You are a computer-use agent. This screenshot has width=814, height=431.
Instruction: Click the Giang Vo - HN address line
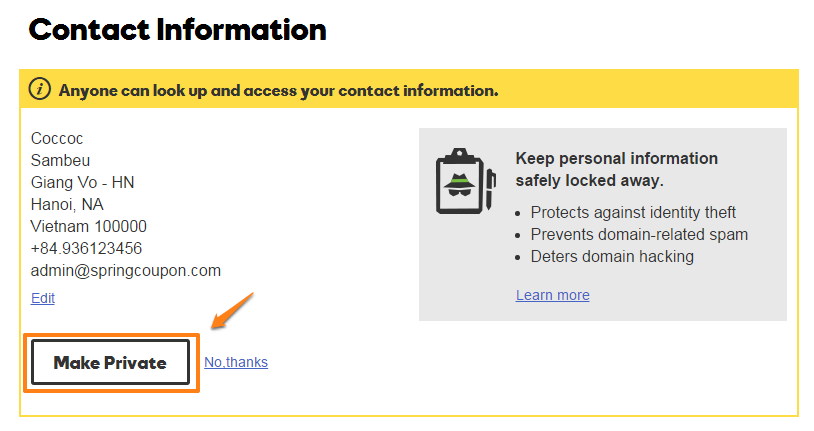pyautogui.click(x=83, y=182)
